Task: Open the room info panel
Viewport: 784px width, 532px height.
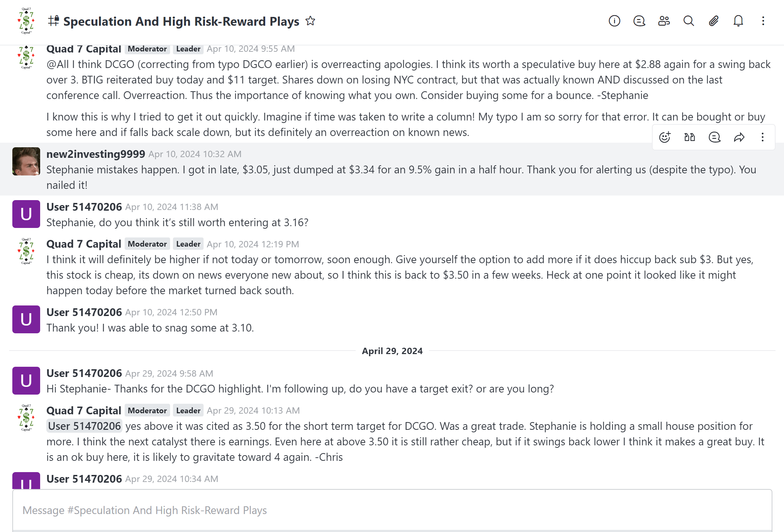Action: (614, 21)
